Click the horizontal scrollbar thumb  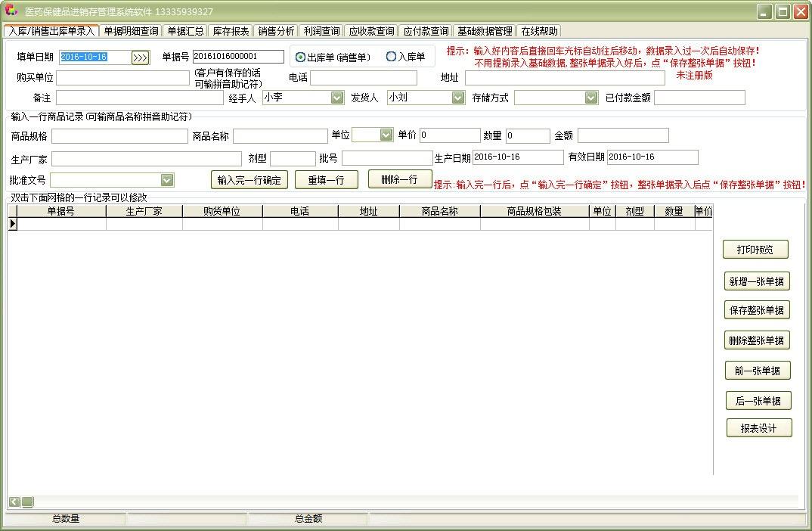tap(27, 501)
